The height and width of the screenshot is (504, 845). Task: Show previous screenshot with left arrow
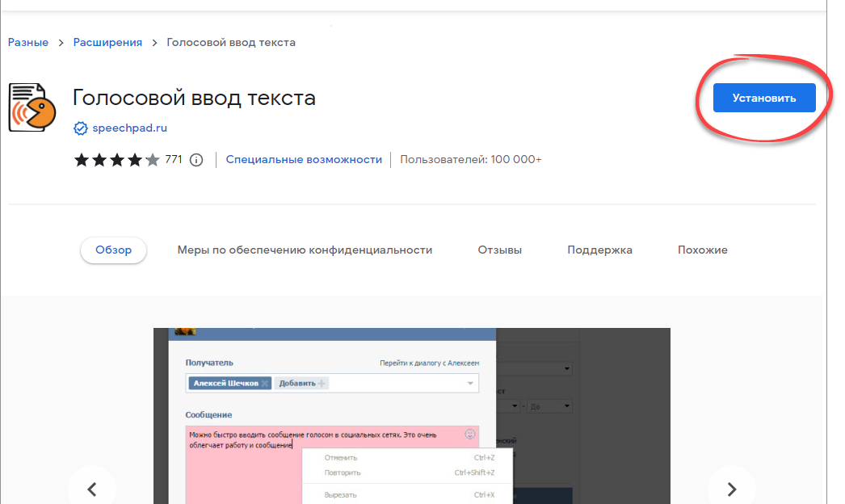point(92,489)
